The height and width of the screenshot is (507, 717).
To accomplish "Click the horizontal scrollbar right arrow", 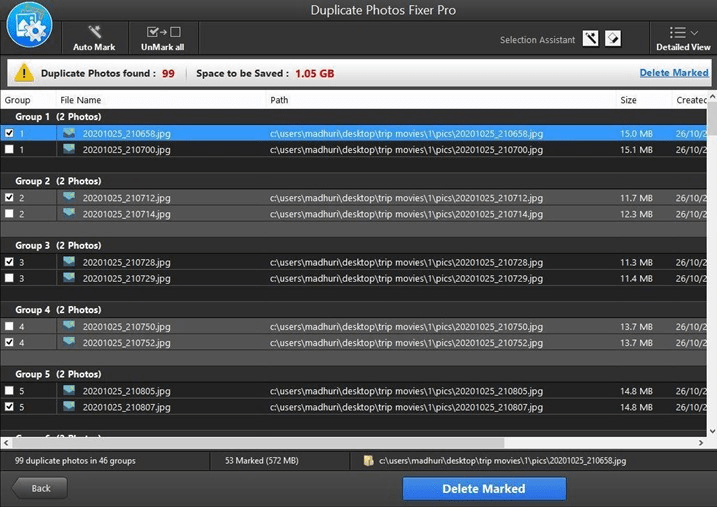I will pos(701,443).
